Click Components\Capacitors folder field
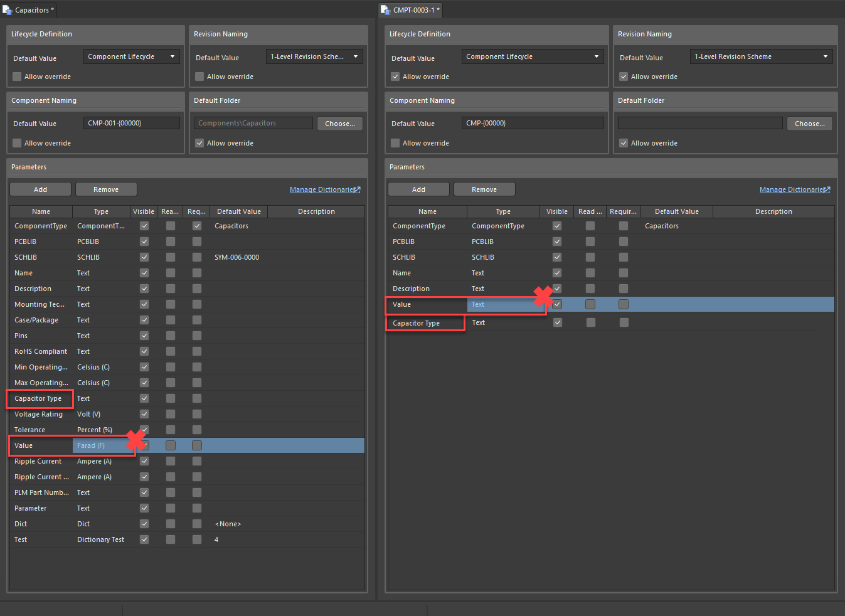This screenshot has height=616, width=845. pyautogui.click(x=253, y=123)
